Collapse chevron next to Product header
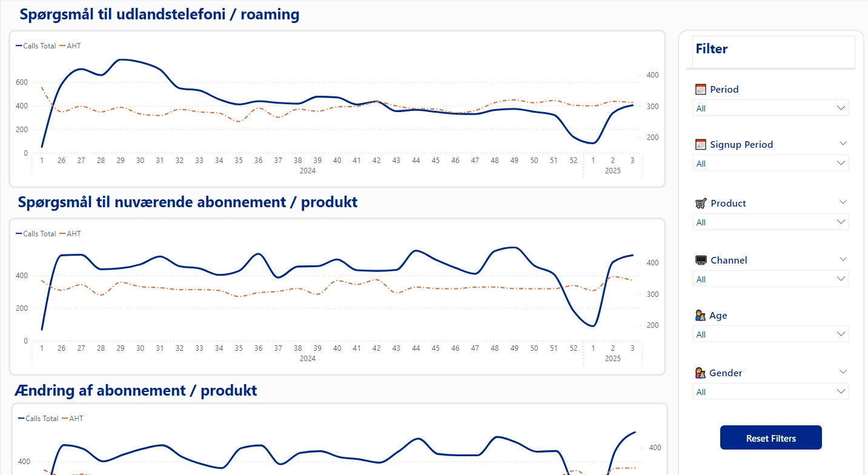Image resolution: width=868 pixels, height=475 pixels. [843, 202]
